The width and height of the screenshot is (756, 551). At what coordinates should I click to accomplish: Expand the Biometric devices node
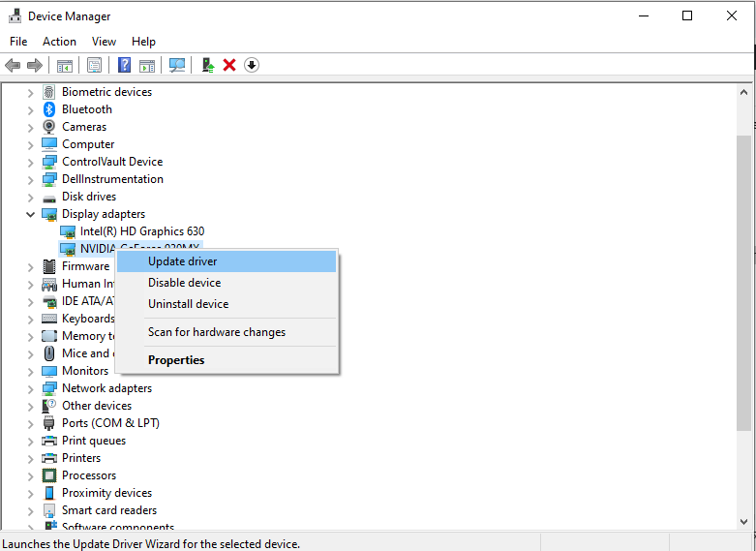point(30,93)
